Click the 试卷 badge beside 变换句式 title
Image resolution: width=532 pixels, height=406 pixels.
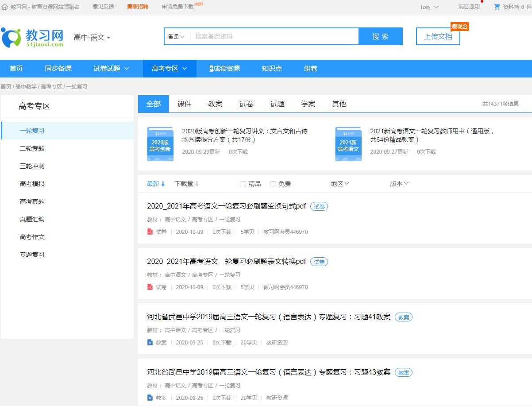tap(319, 206)
